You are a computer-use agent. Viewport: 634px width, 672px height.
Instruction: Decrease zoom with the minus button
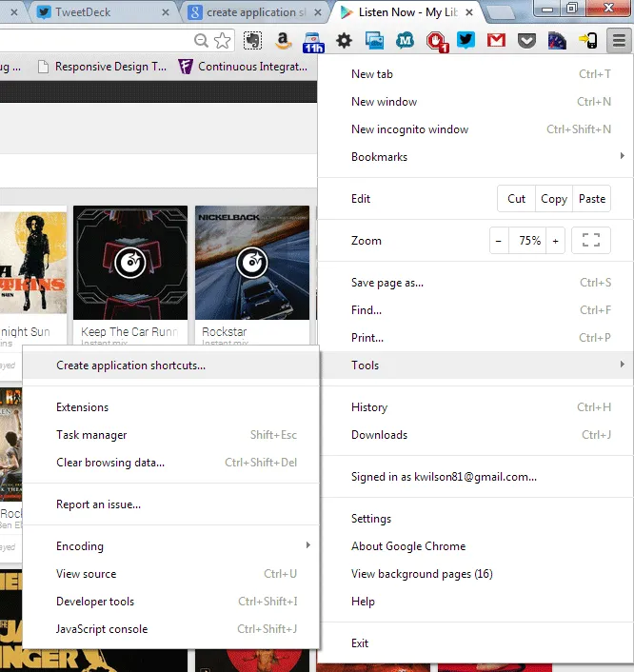[x=499, y=241]
